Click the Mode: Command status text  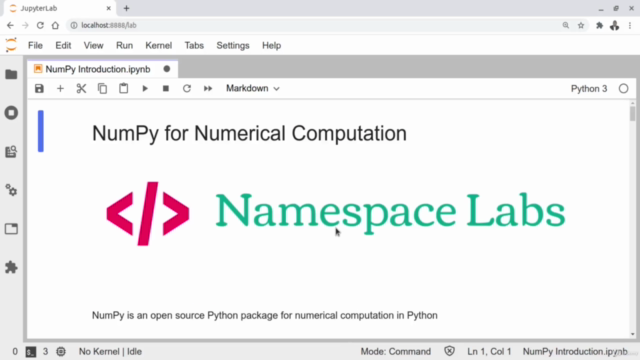point(396,351)
